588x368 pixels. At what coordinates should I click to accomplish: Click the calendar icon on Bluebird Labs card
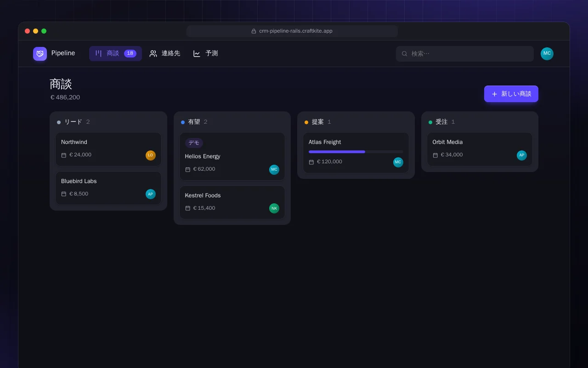tap(64, 194)
